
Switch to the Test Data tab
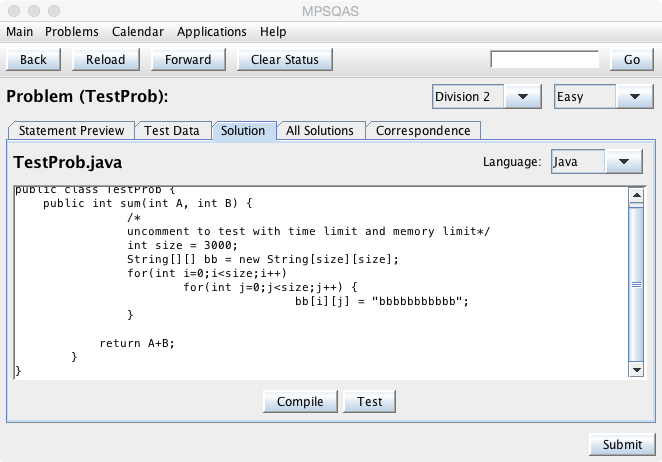click(172, 130)
